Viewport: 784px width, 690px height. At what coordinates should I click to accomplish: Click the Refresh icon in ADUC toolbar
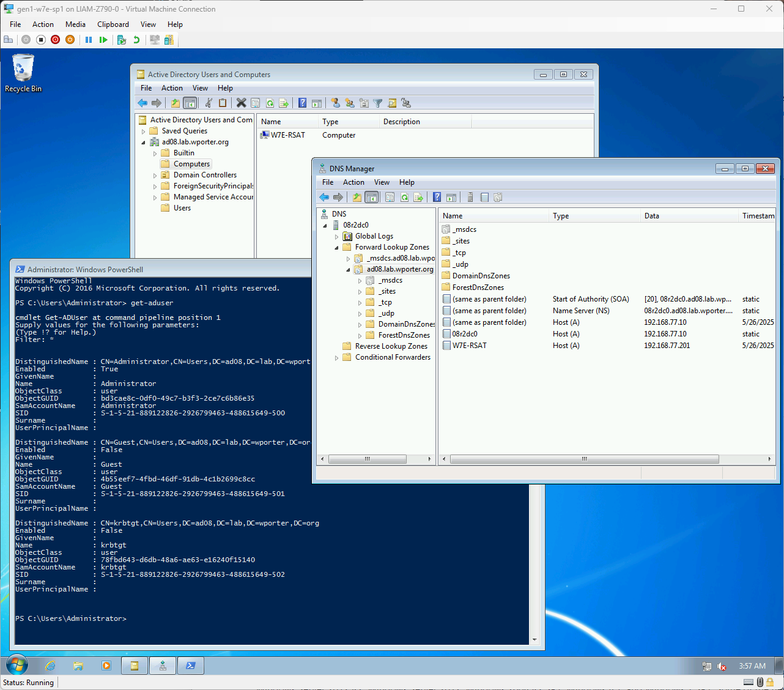270,103
